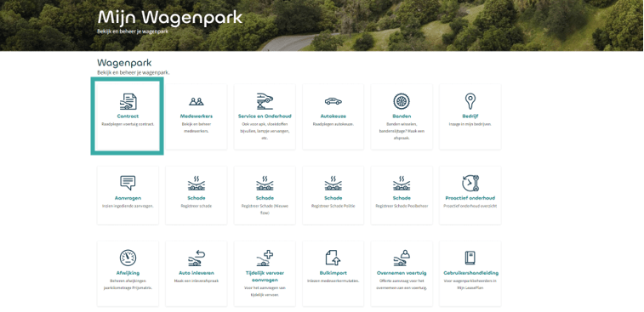Click the text 'Registreer Schade Politie'

click(333, 206)
